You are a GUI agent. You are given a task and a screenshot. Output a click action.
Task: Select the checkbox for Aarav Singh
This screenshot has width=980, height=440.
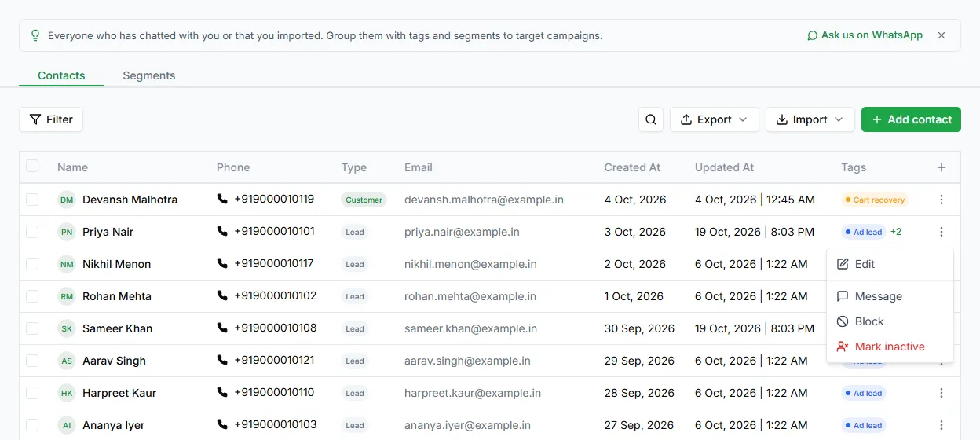tap(32, 361)
